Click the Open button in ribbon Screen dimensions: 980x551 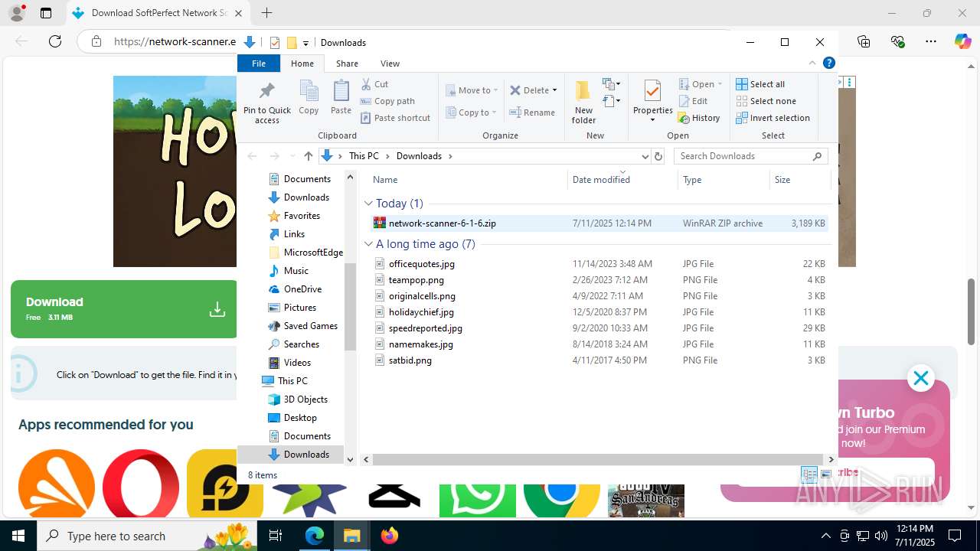point(701,84)
